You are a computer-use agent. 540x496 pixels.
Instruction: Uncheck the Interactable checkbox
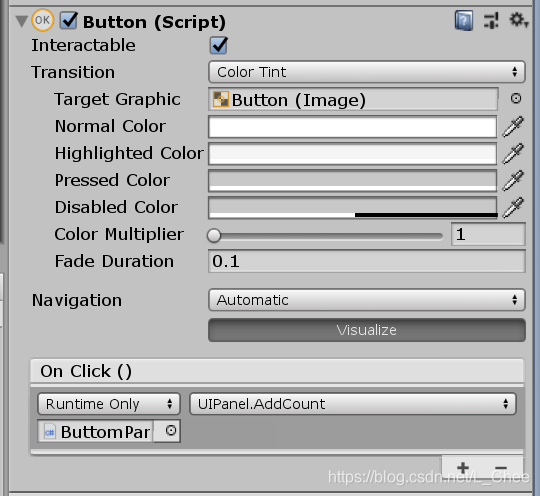click(219, 45)
